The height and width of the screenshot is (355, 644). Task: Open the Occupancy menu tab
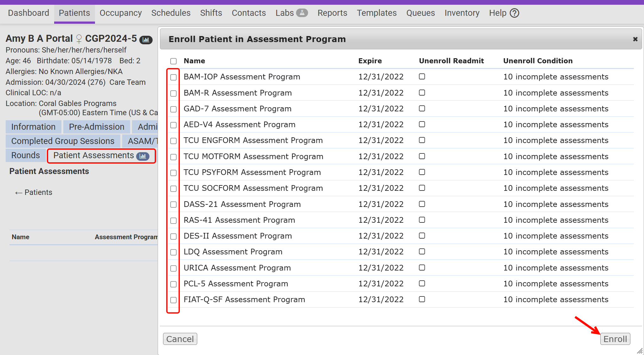coord(121,13)
